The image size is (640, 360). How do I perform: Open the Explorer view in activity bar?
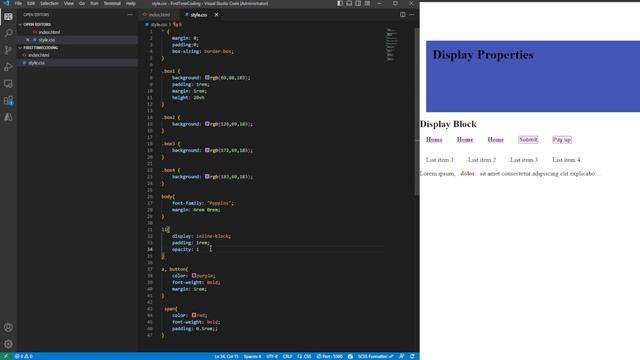coord(8,17)
